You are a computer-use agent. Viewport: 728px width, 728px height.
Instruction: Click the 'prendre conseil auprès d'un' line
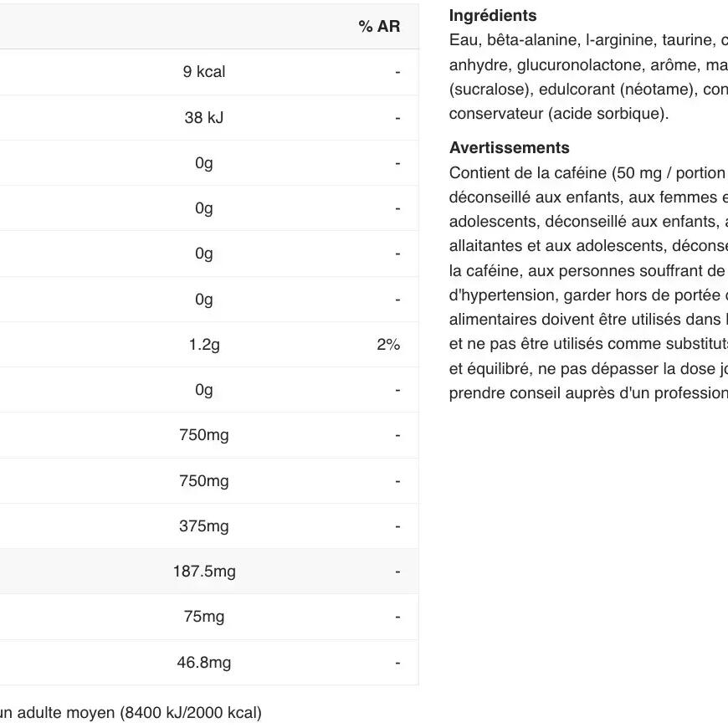click(x=587, y=393)
